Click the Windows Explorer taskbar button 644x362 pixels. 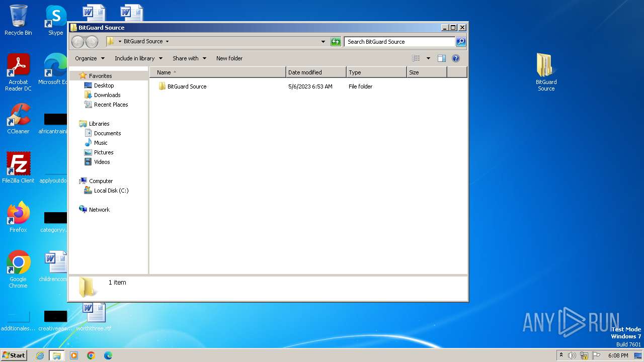56,355
